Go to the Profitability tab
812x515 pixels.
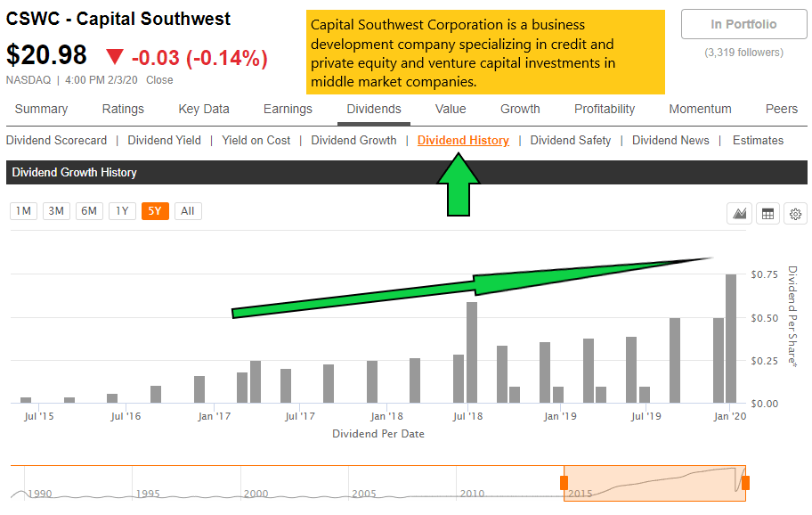[x=605, y=109]
